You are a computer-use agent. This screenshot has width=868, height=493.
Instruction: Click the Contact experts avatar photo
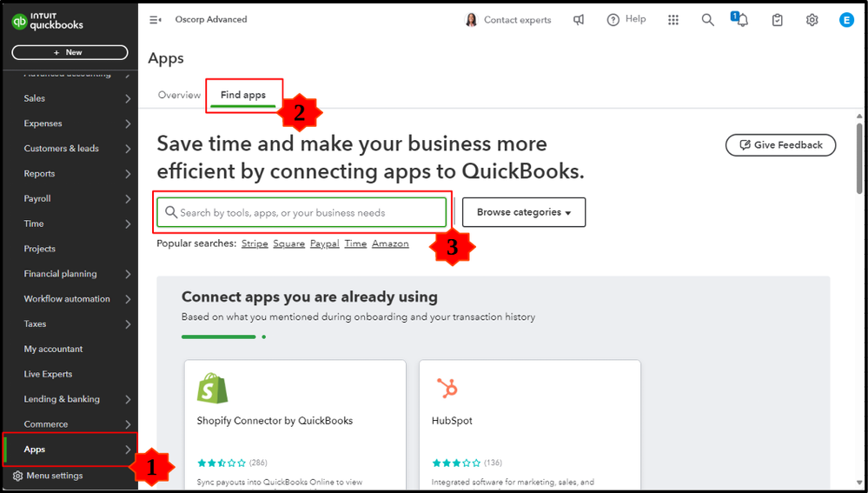click(471, 20)
